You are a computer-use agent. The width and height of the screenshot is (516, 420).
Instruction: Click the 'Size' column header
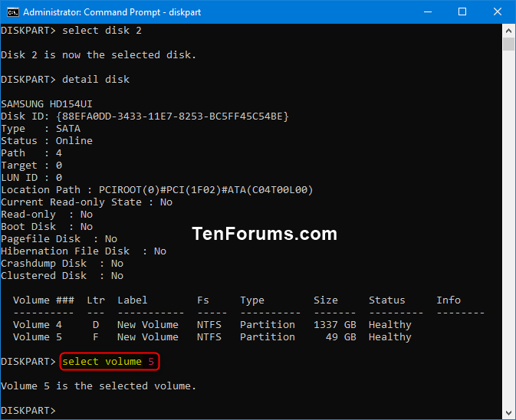pos(325,300)
